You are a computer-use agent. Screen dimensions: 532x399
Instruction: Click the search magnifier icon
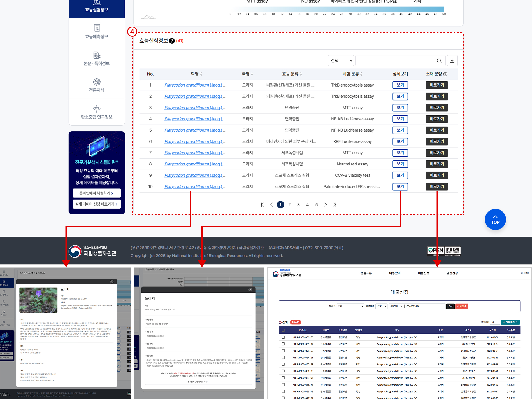coord(439,61)
